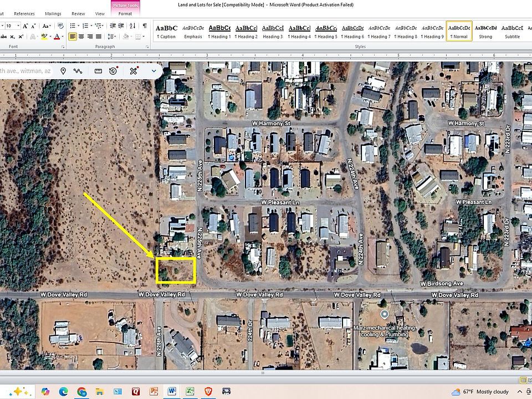532x399 pixels.
Task: Center the paragraph text
Action: point(81,37)
